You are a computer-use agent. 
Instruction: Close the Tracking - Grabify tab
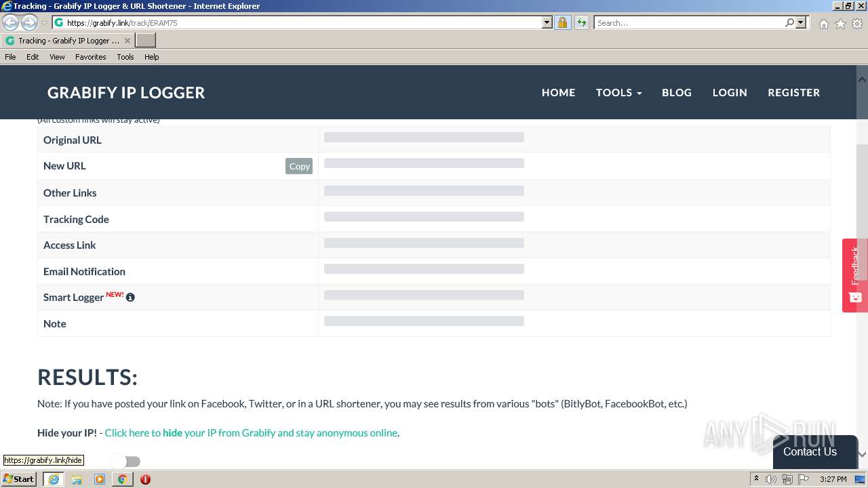(127, 41)
